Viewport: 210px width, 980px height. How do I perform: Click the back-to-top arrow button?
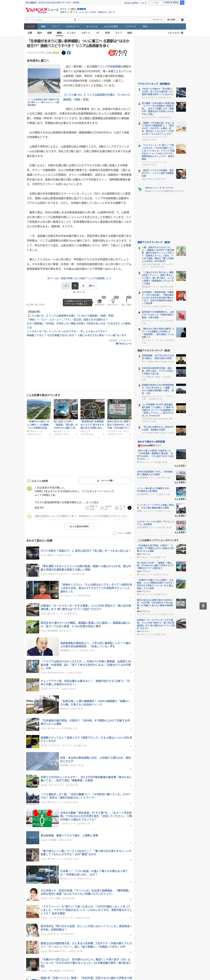(203, 606)
